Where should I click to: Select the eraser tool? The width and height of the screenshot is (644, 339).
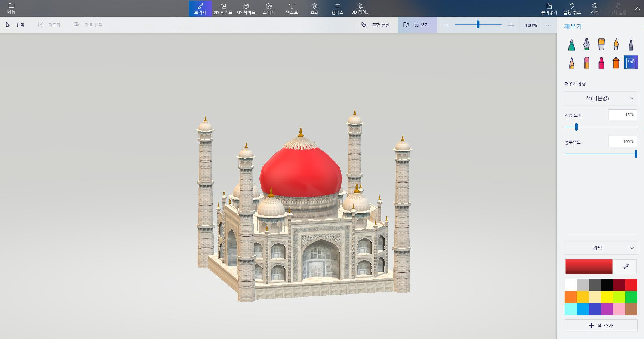click(586, 62)
